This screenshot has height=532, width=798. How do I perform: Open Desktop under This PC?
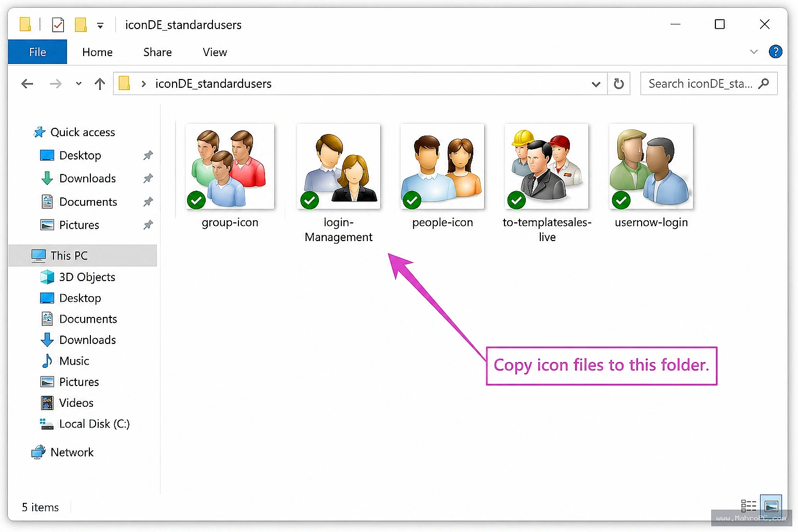pos(80,298)
